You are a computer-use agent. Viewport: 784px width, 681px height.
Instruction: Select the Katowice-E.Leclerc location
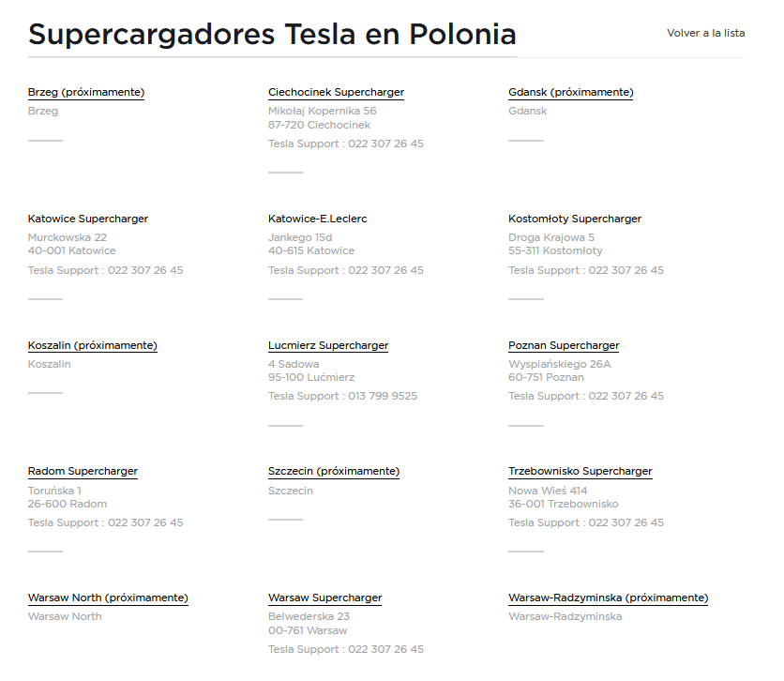click(318, 219)
